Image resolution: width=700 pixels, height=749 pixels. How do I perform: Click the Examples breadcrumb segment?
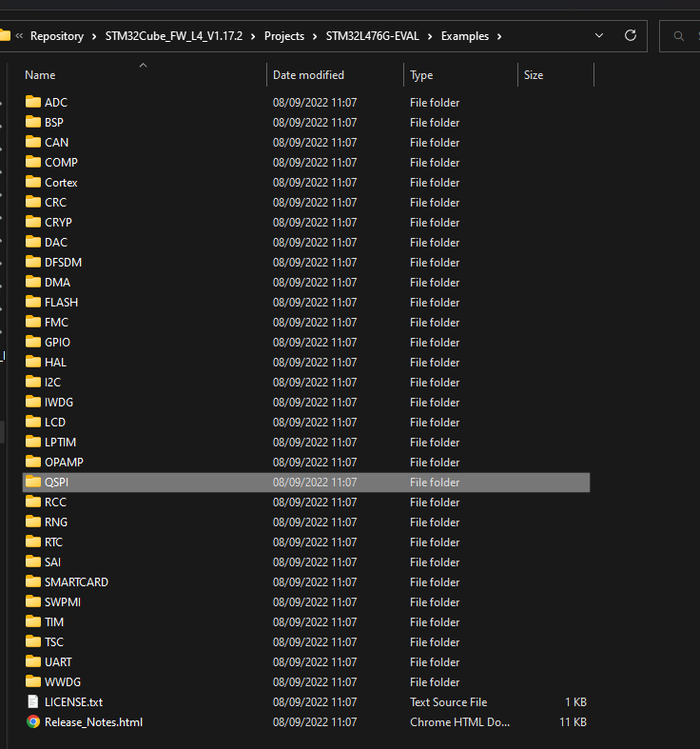464,36
